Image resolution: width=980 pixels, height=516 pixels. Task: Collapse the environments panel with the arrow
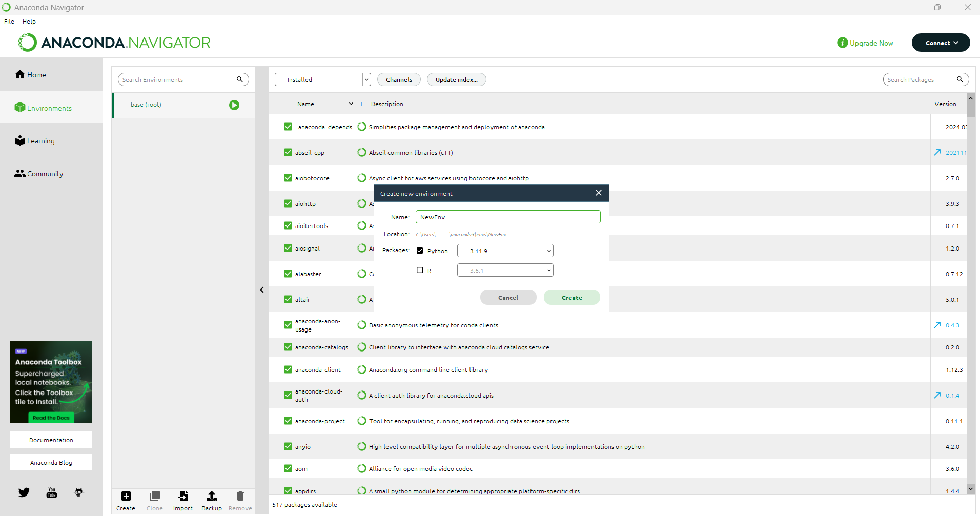tap(262, 290)
